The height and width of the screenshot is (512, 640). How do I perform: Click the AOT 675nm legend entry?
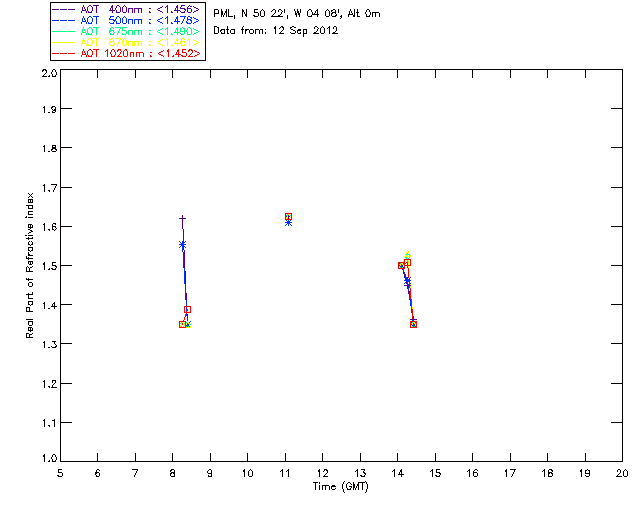coord(126,31)
